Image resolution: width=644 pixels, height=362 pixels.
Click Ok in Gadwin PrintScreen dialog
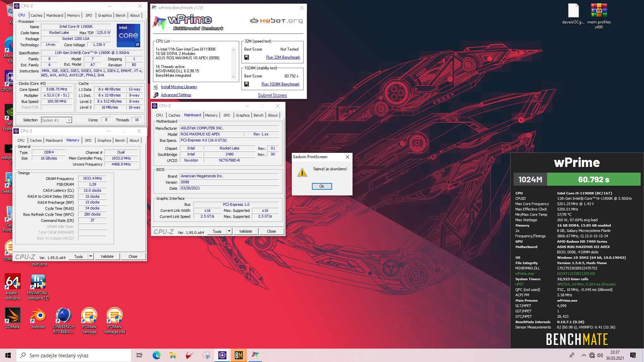point(322,186)
